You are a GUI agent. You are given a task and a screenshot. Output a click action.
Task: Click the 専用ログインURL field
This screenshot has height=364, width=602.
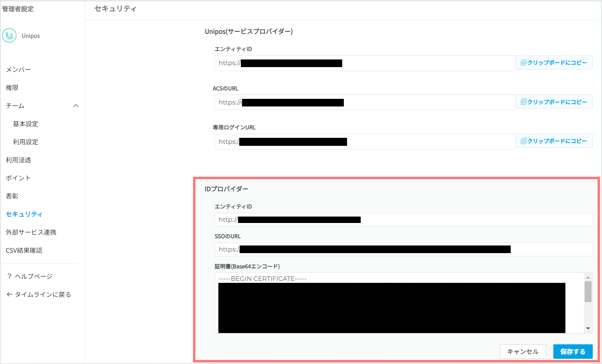click(x=365, y=141)
